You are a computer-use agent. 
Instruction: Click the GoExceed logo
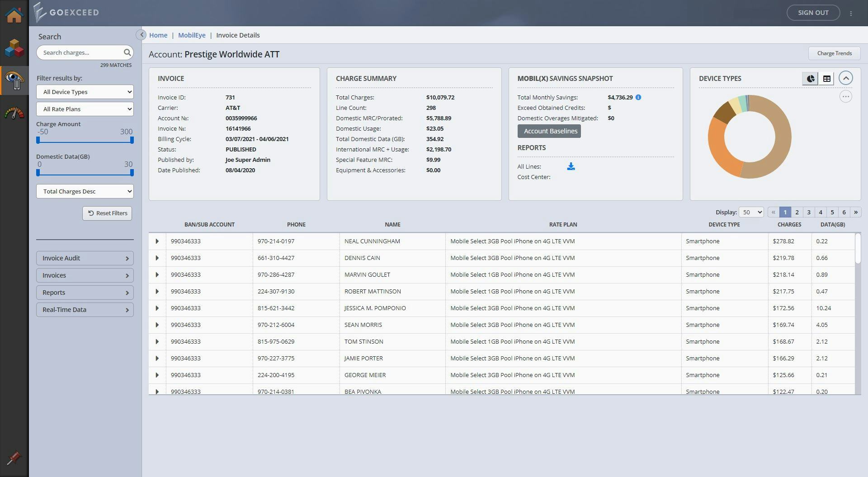66,13
